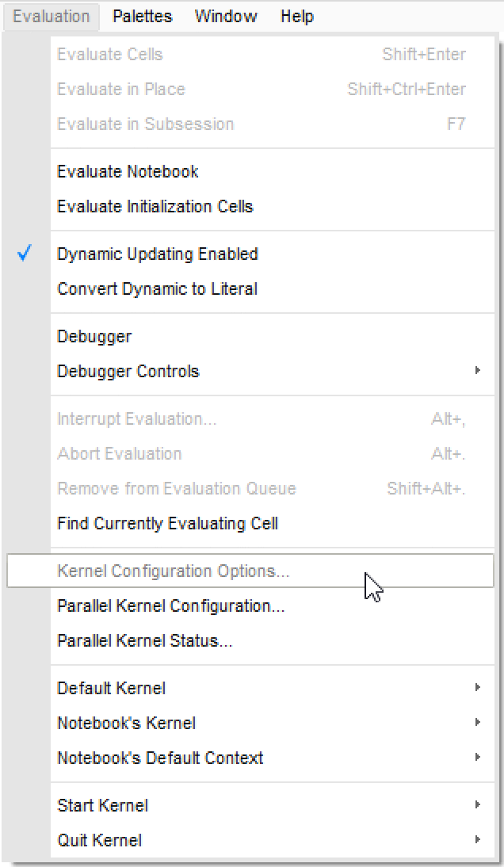This screenshot has height=867, width=504.
Task: Open the Start Kernel submenu
Action: (103, 805)
